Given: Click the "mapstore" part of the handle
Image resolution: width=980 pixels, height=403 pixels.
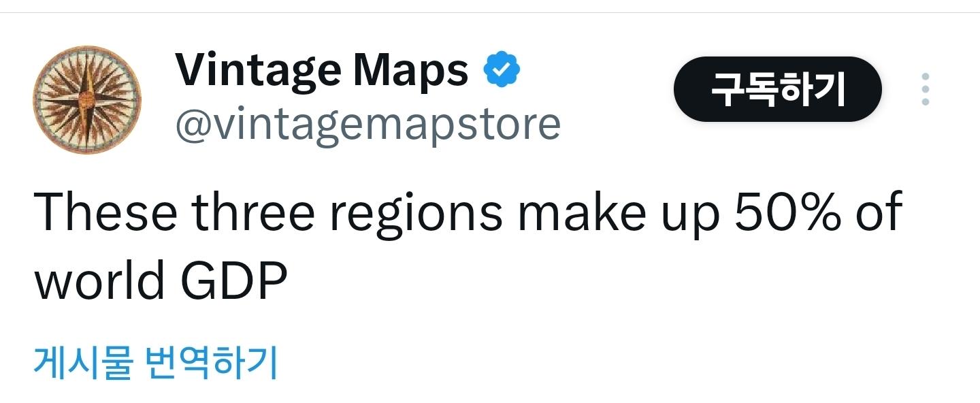Looking at the screenshot, I should pyautogui.click(x=466, y=125).
